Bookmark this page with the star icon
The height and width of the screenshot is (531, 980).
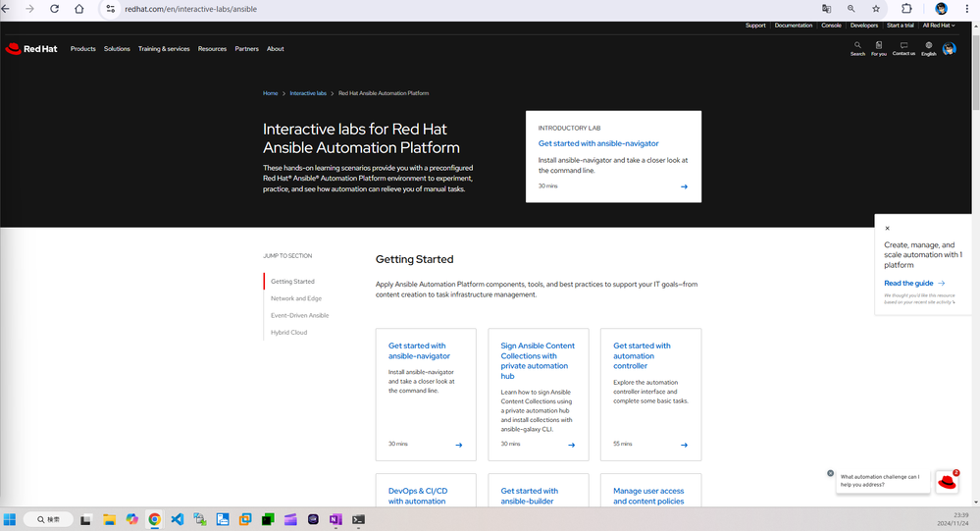(x=876, y=9)
